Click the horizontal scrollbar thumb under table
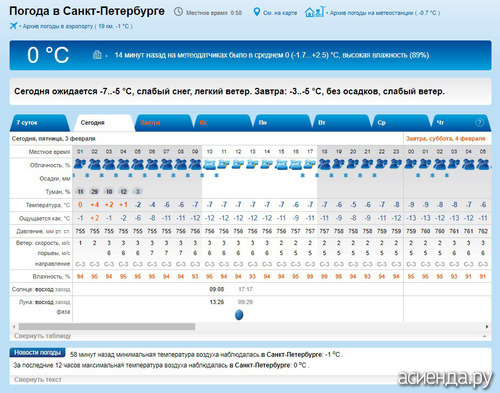This screenshot has height=393, width=500. point(107,326)
